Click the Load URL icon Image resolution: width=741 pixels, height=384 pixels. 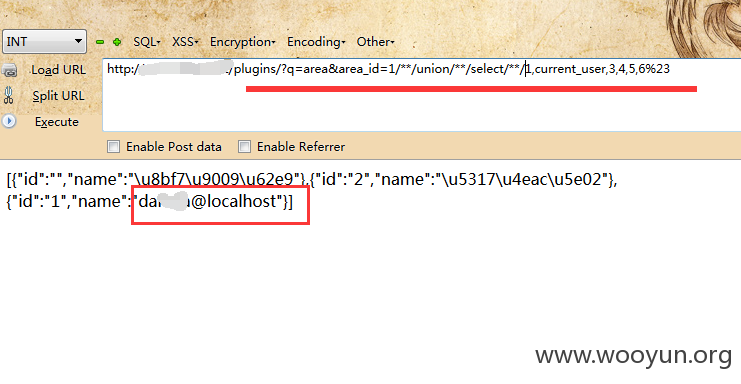tap(9, 70)
